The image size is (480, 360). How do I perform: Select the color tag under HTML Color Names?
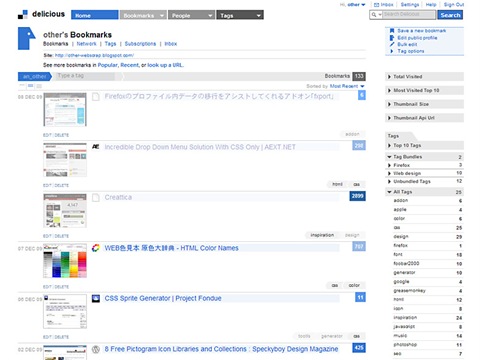pyautogui.click(x=354, y=285)
